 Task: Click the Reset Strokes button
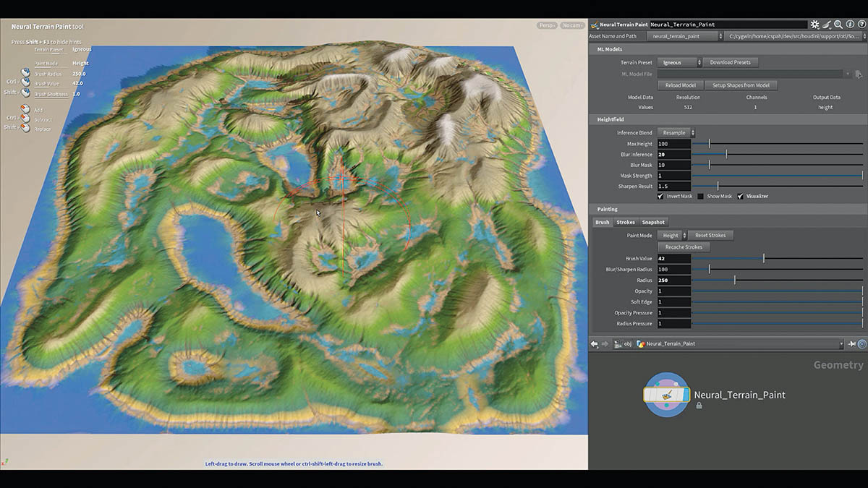click(x=711, y=235)
